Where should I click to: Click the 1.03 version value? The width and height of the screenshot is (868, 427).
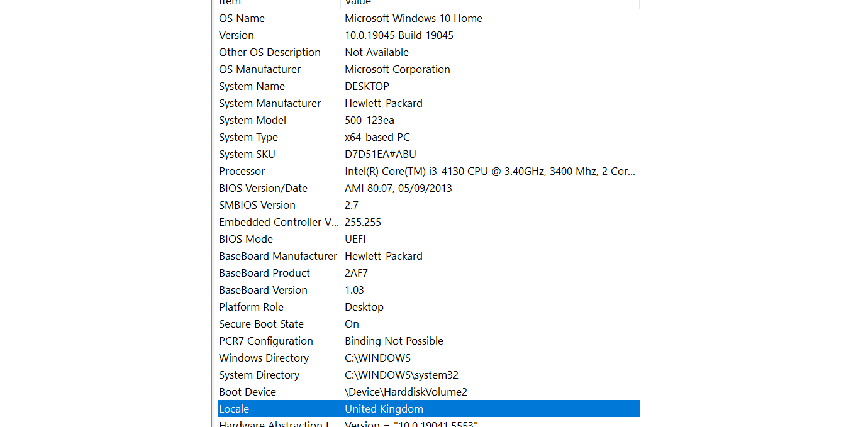click(354, 290)
